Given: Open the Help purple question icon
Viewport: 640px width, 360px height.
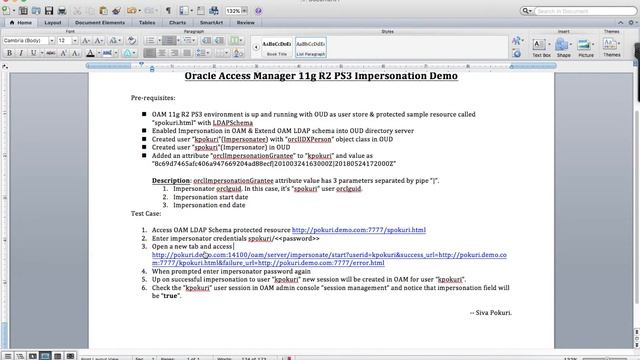Looking at the screenshot, I should point(258,11).
